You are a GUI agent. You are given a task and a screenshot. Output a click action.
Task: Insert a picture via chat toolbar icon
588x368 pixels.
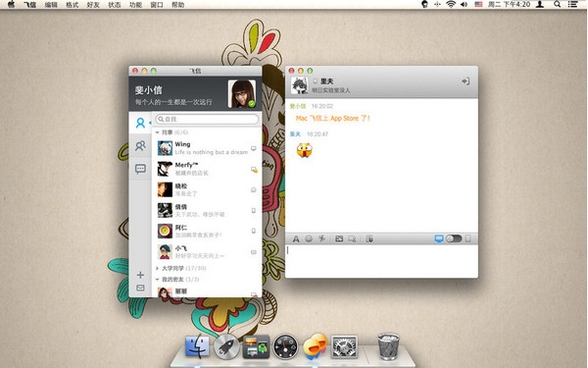click(339, 238)
